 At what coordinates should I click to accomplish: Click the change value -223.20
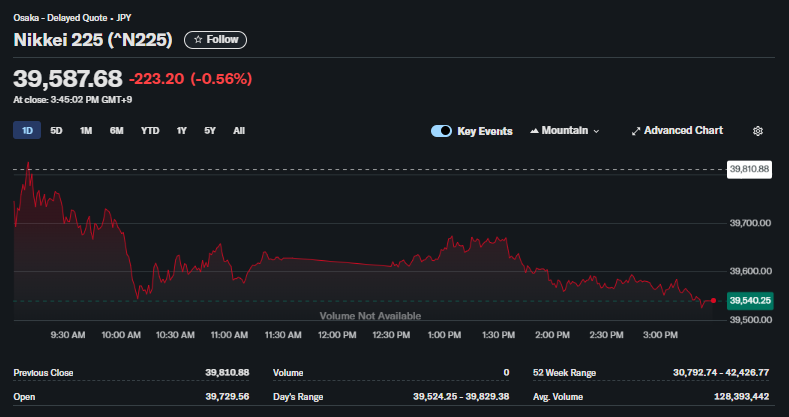click(156, 79)
